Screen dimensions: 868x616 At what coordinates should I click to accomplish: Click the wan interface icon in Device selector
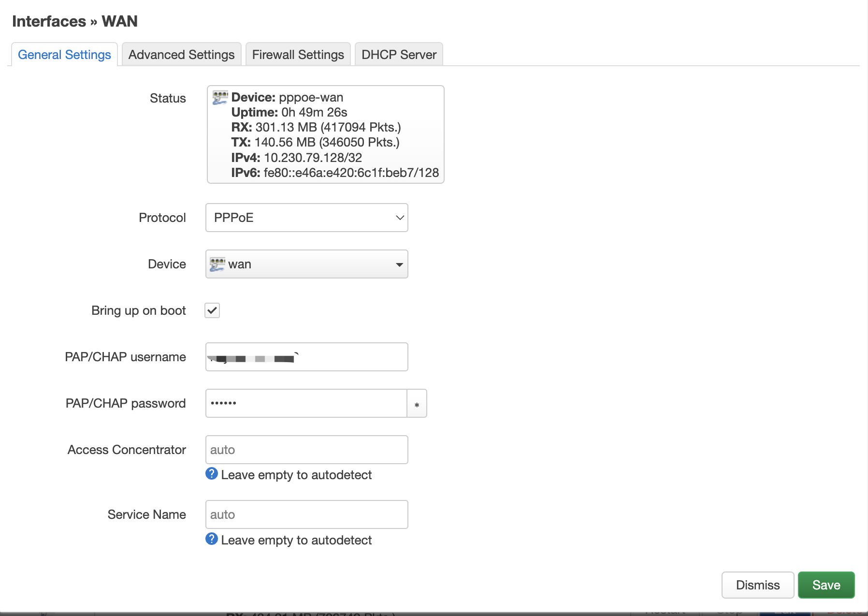pos(217,264)
